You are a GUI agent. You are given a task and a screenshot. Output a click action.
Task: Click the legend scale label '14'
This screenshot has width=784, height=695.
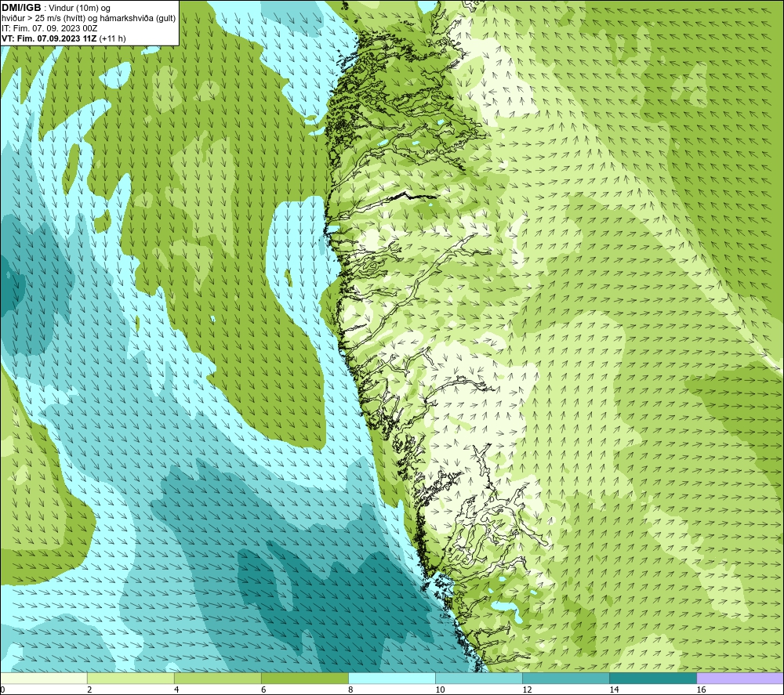pyautogui.click(x=614, y=690)
